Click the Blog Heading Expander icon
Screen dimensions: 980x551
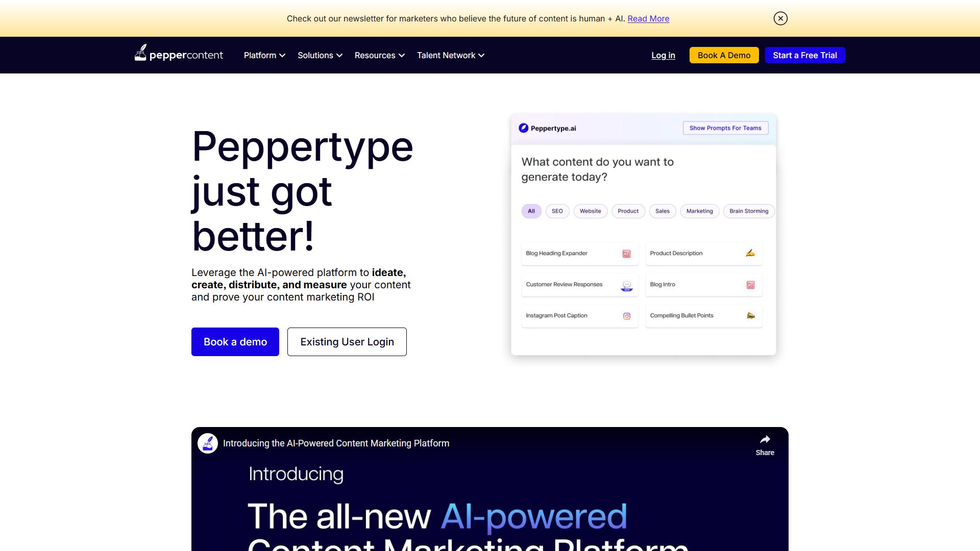click(x=626, y=254)
